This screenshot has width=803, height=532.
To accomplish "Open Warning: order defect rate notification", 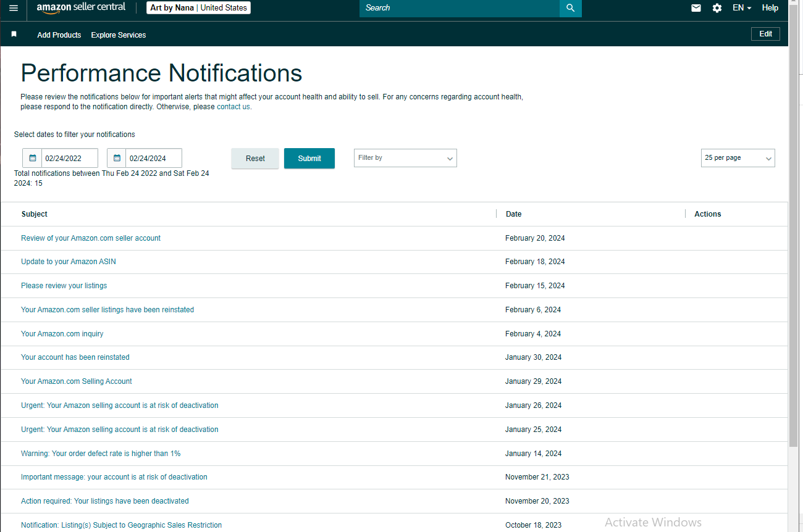I will click(101, 454).
